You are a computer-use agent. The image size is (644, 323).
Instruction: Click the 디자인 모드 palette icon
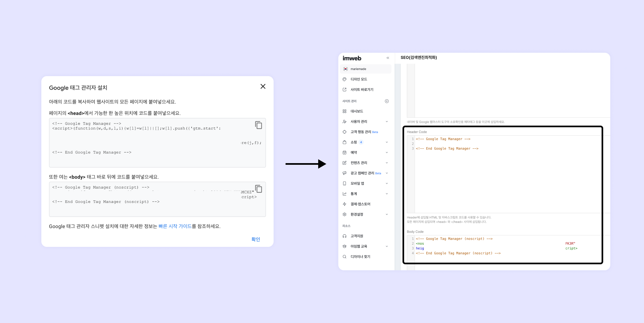pyautogui.click(x=345, y=79)
